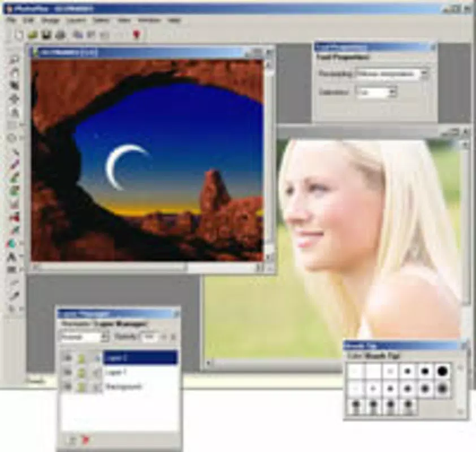Toggle the green icon on Background row

81,387
